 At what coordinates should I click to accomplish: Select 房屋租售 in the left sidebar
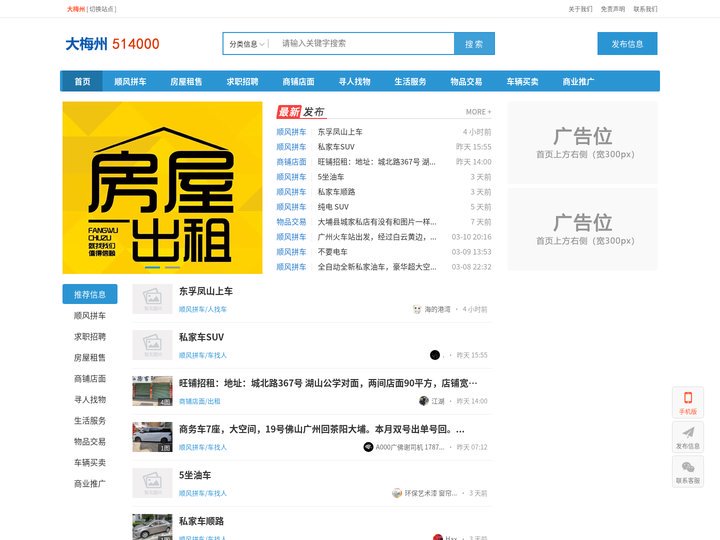[90, 357]
